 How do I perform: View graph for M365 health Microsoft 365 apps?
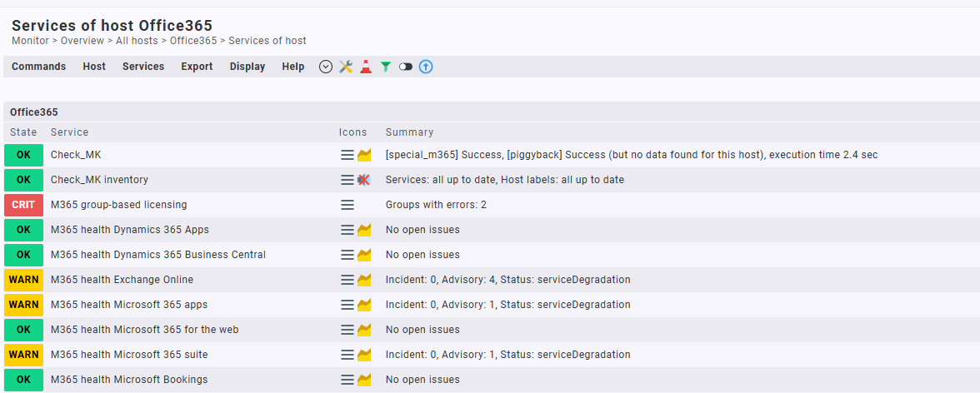tap(364, 305)
